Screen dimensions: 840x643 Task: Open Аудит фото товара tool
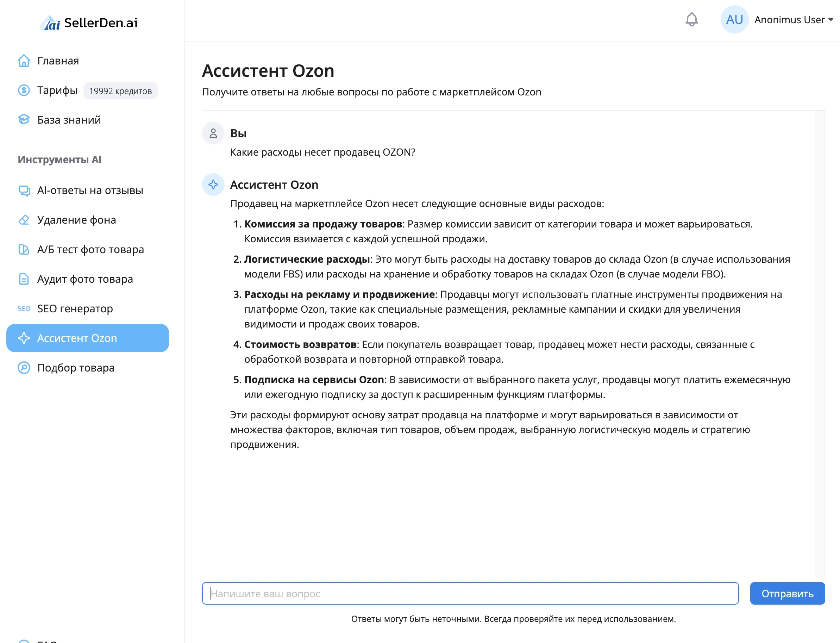85,279
